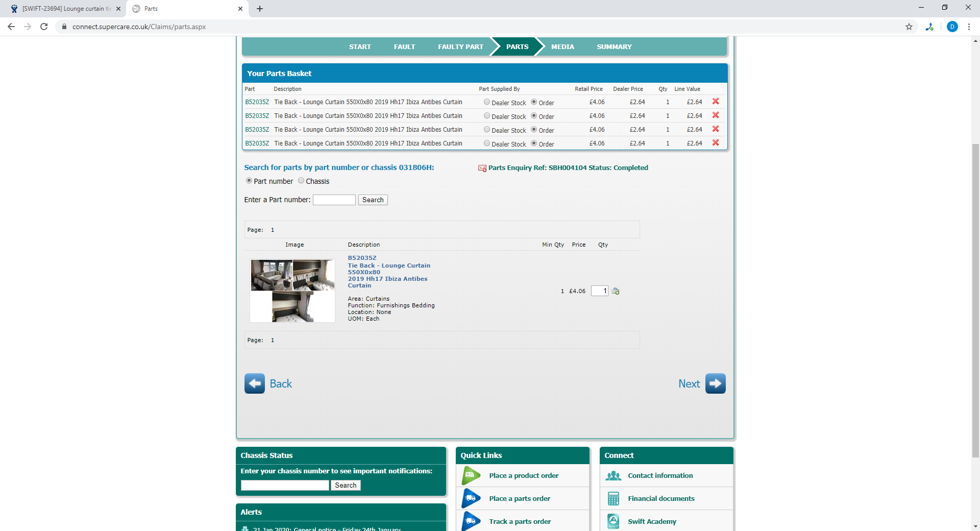
Task: Go forward in browser history
Action: click(28, 27)
